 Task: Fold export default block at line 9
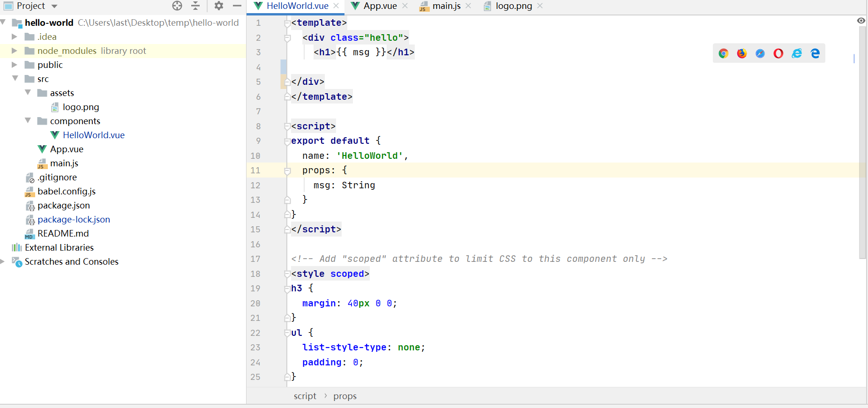tap(287, 141)
